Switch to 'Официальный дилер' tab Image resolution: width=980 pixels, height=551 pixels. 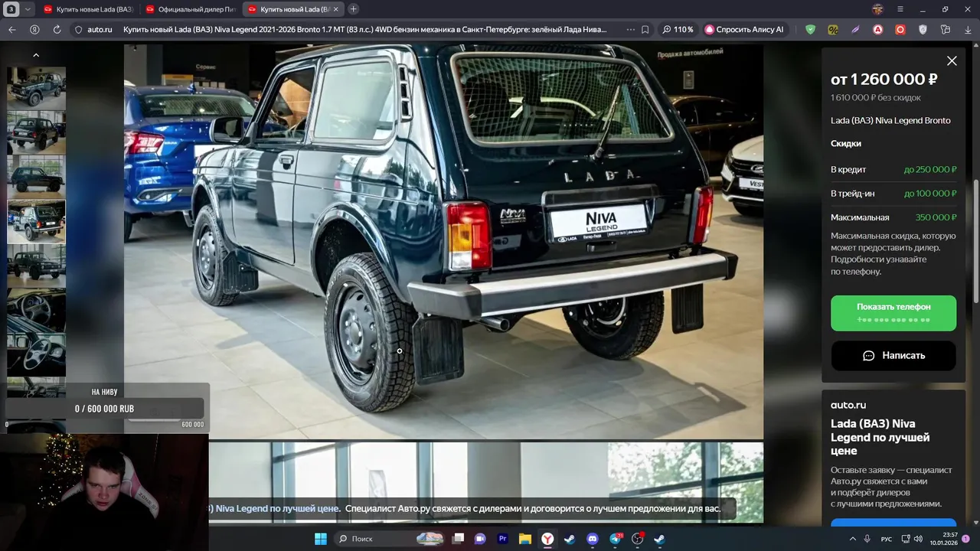click(191, 9)
